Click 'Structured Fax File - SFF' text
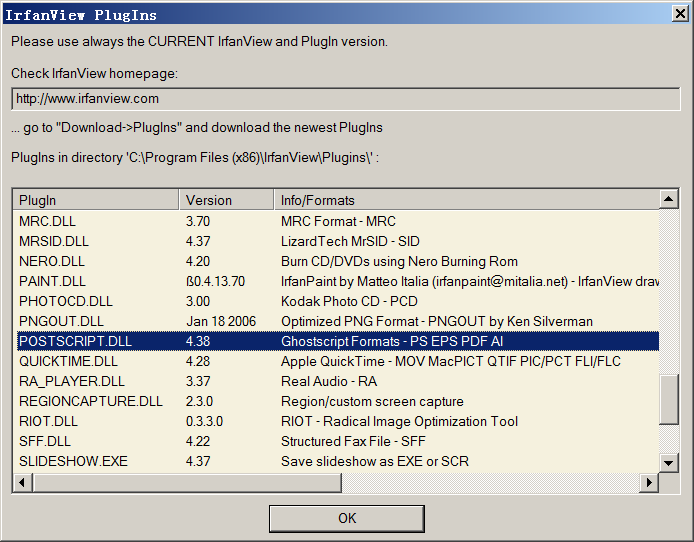Screen dimensions: 694x542 tap(353, 441)
